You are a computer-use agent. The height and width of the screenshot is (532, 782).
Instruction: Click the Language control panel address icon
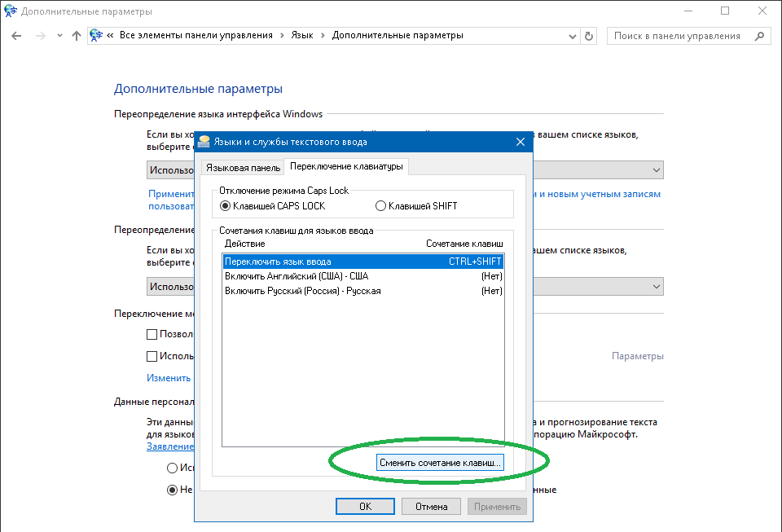click(x=96, y=35)
